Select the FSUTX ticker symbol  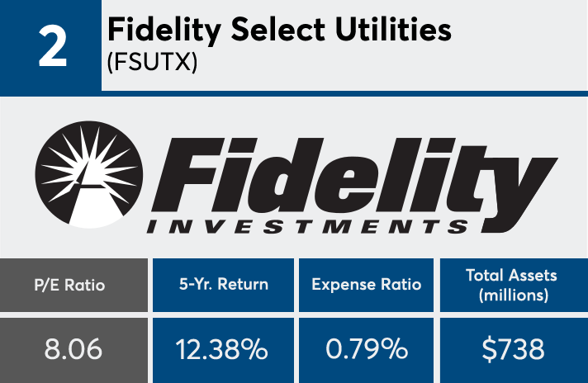(152, 62)
